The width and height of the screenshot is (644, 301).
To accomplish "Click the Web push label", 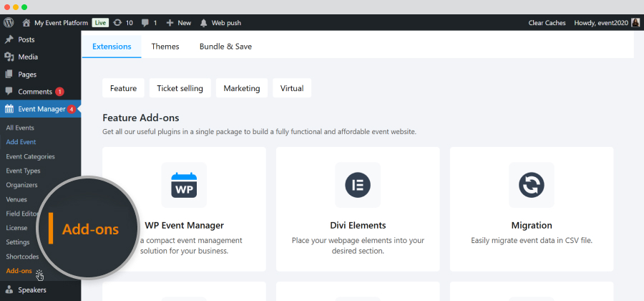I will tap(226, 23).
